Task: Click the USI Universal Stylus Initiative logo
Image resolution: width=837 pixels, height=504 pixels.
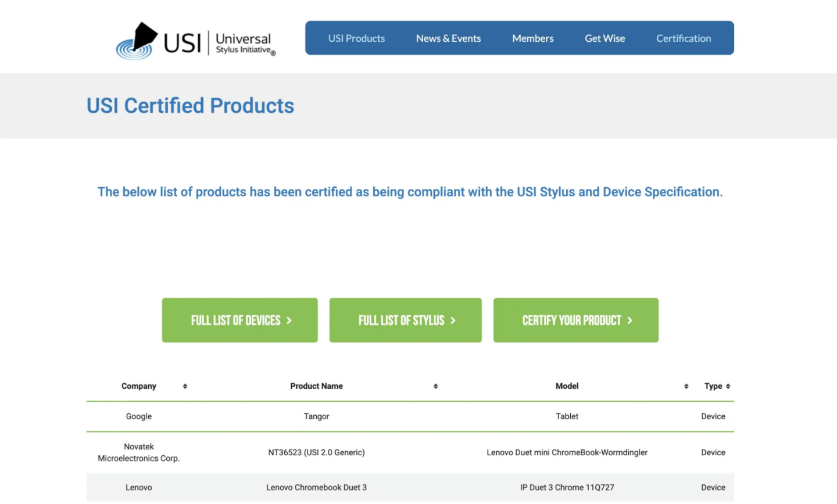Action: [196, 41]
